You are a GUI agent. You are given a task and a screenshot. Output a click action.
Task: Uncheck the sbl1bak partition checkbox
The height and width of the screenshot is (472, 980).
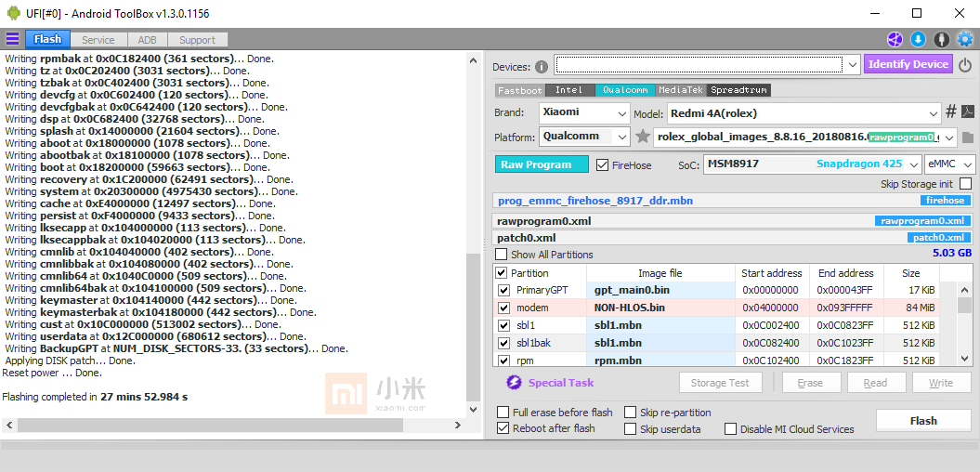click(x=503, y=343)
